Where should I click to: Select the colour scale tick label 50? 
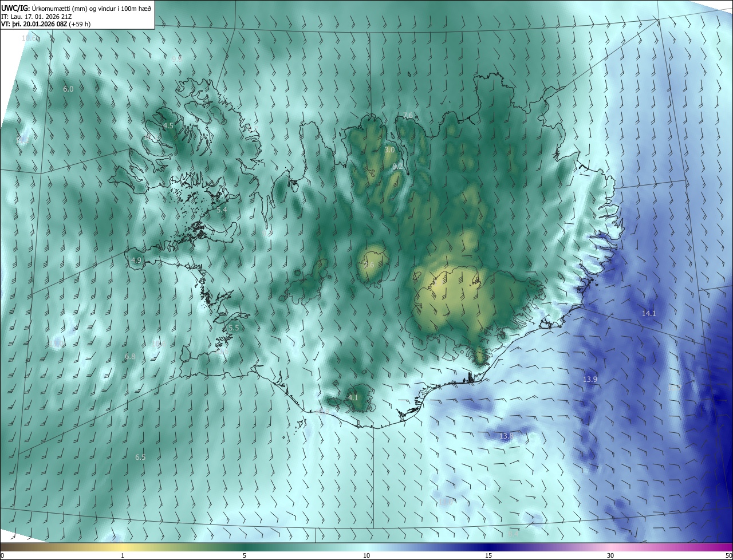tap(728, 556)
